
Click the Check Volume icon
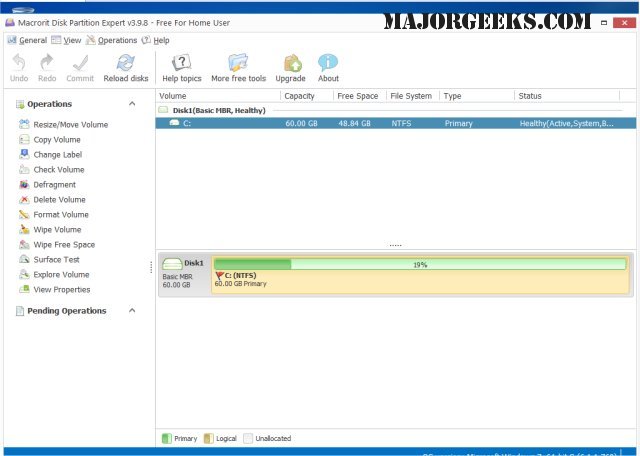[x=24, y=169]
